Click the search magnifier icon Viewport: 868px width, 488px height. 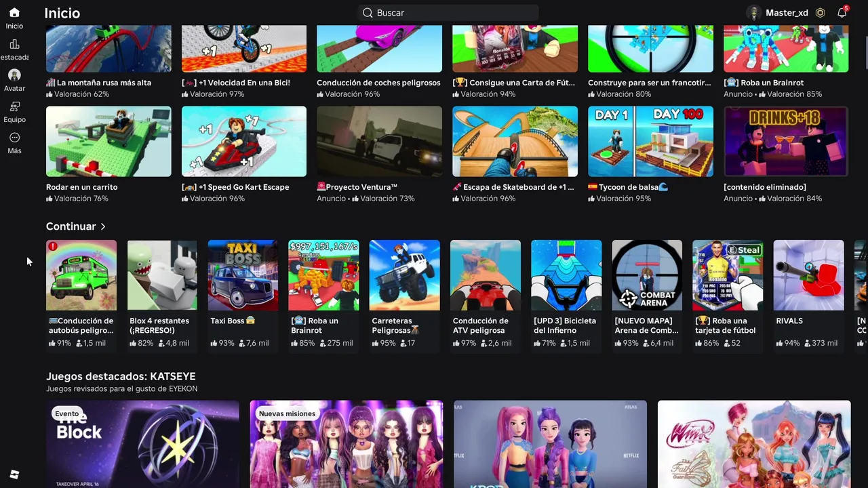point(368,13)
